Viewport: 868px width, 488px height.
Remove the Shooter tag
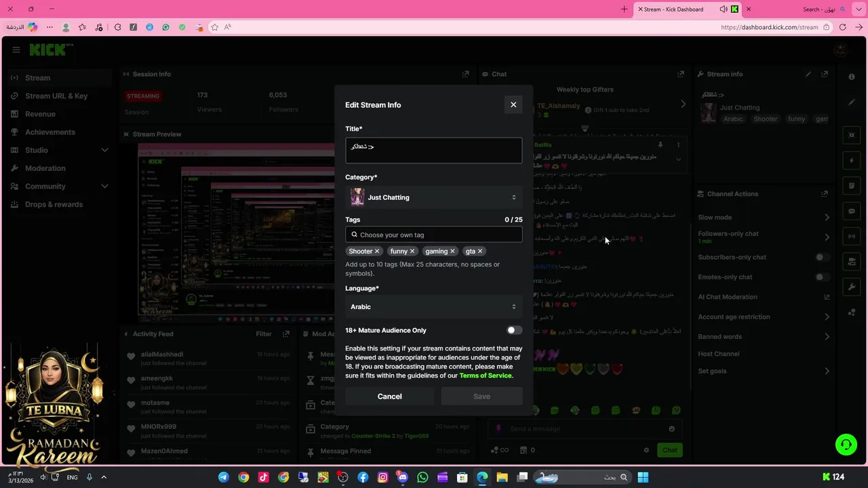377,251
